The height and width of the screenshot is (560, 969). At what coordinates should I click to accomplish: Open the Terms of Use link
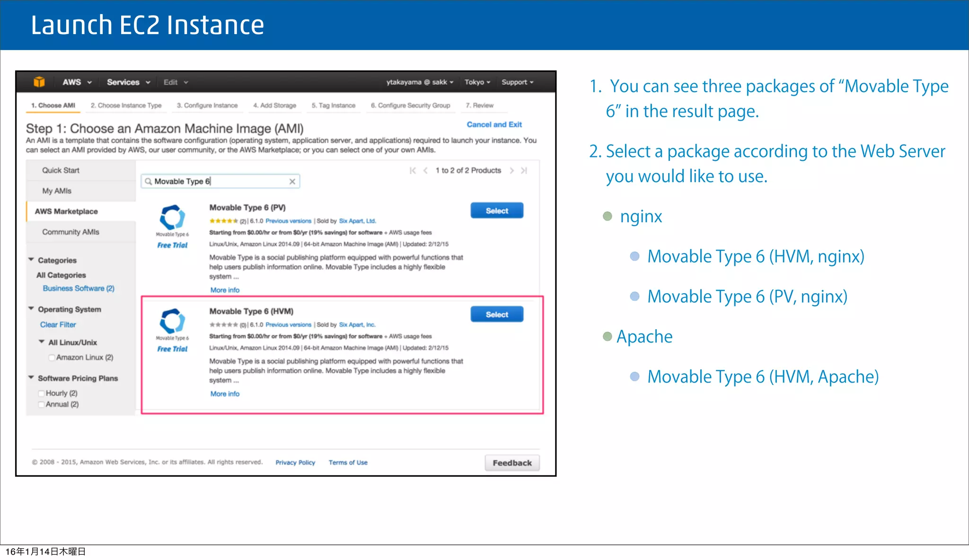pos(348,462)
